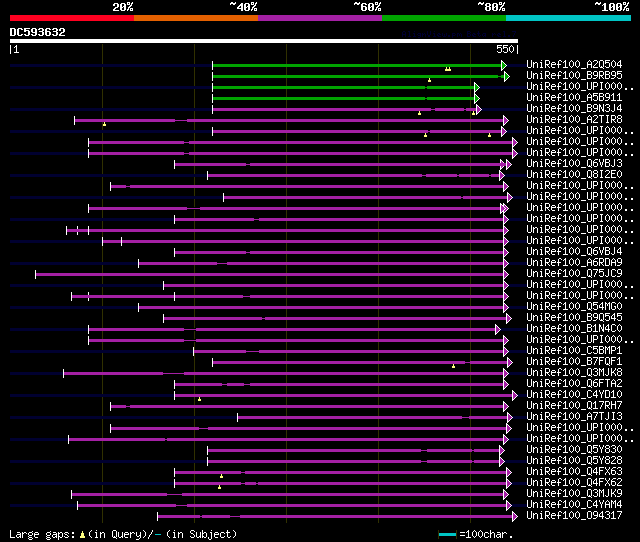Screen dimensions: 640x542
Task: Click the yellow gap marker under A2TIR8 alignment
Action: pos(104,124)
